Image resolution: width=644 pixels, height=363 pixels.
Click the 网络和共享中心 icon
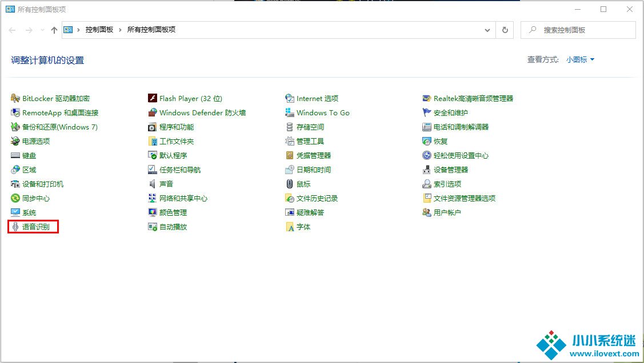click(153, 199)
